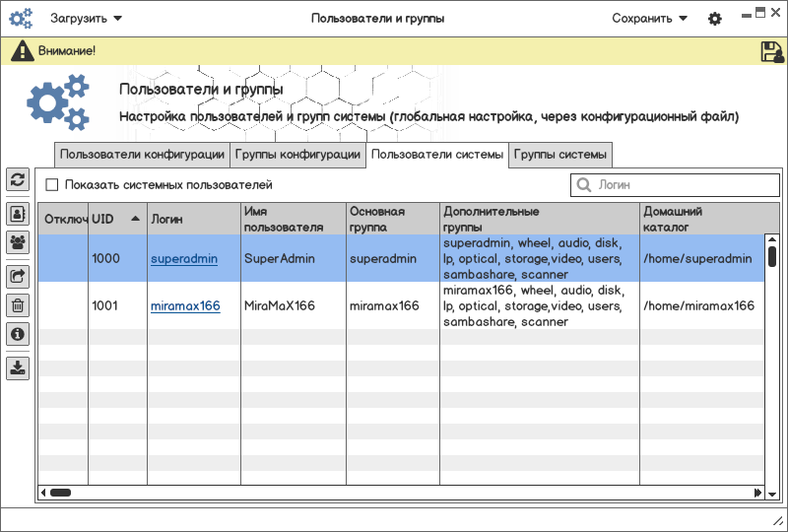This screenshot has height=532, width=788.
Task: Expand the 'Сохранить' dropdown menu
Action: point(649,19)
